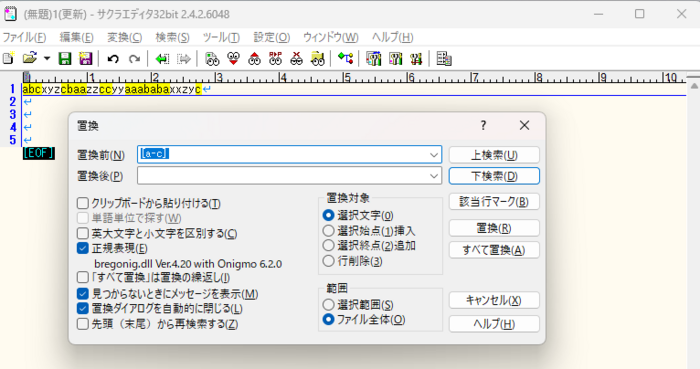Undo the last edit via toolbar

113,58
